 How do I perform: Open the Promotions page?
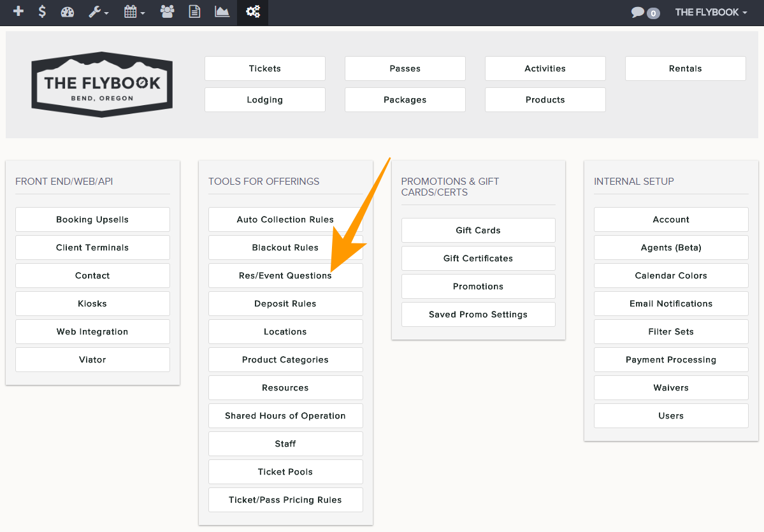[479, 287]
